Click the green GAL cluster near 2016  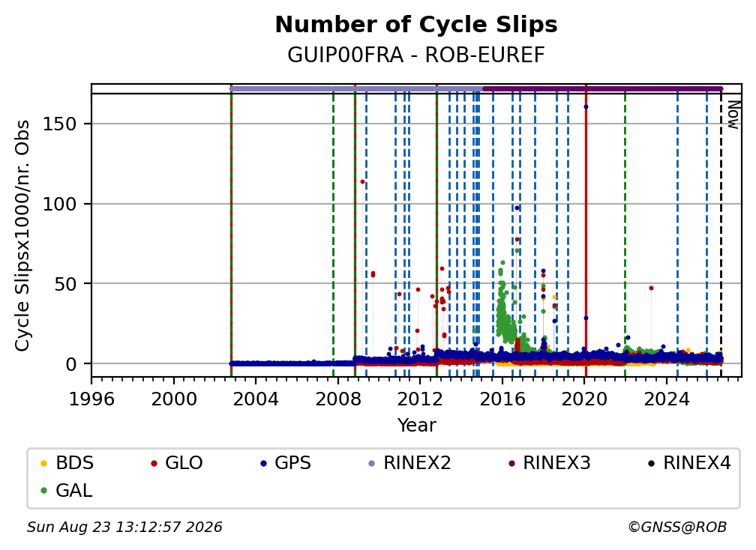pos(504,313)
